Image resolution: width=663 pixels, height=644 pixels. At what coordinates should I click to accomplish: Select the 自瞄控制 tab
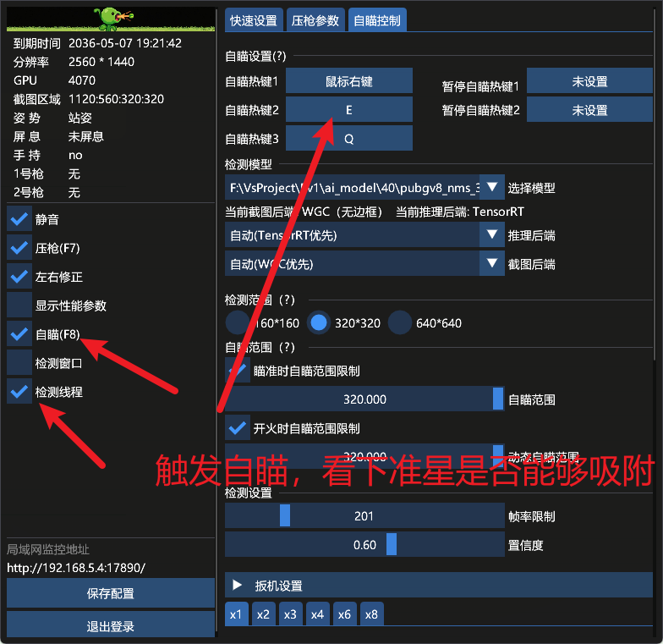point(377,20)
